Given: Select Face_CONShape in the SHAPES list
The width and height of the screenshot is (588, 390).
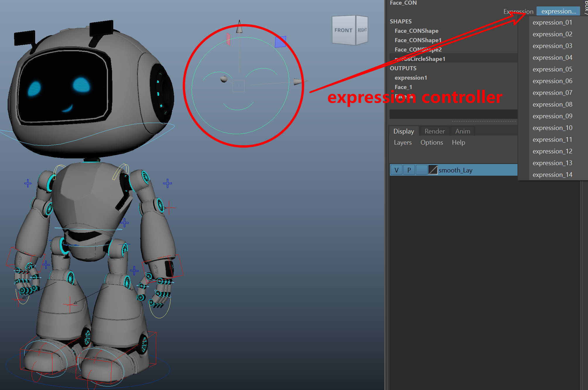Looking at the screenshot, I should [x=416, y=31].
